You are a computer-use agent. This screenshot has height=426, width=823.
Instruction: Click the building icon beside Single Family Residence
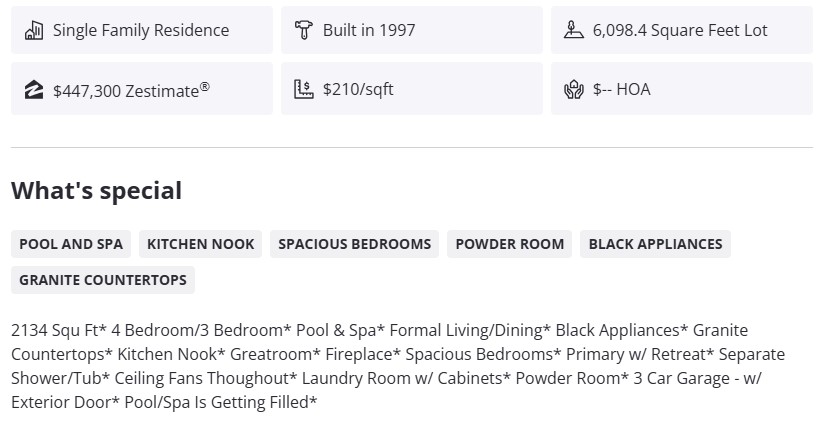coord(34,30)
